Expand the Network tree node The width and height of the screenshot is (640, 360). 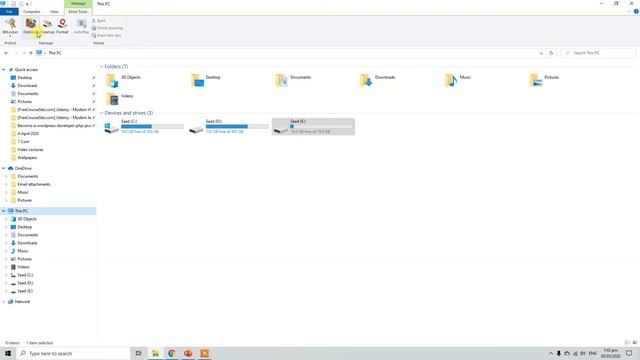4,302
